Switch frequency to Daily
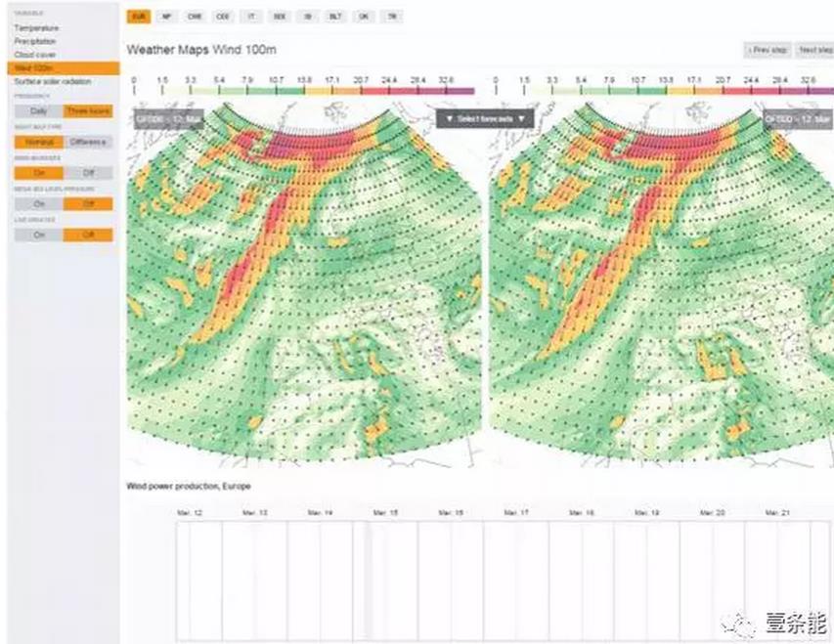Screen dimensions: 834x644 (39, 111)
